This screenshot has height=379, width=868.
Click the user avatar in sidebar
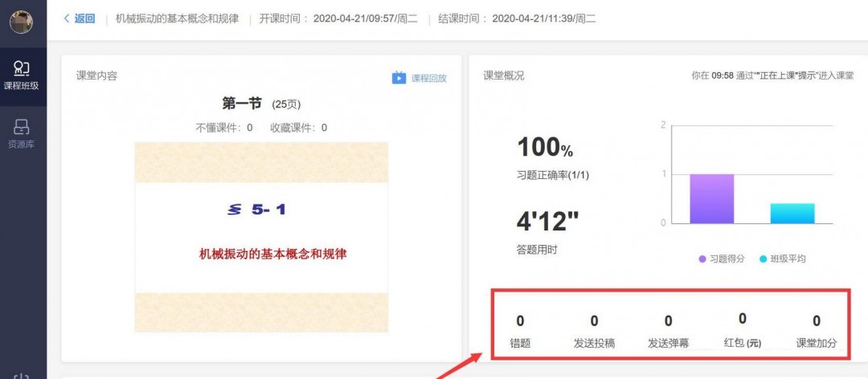pyautogui.click(x=22, y=22)
